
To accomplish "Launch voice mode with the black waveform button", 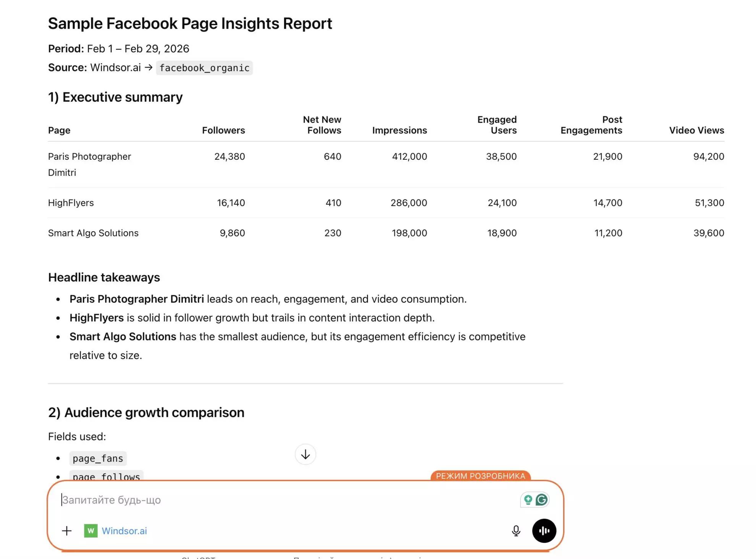I will [544, 531].
